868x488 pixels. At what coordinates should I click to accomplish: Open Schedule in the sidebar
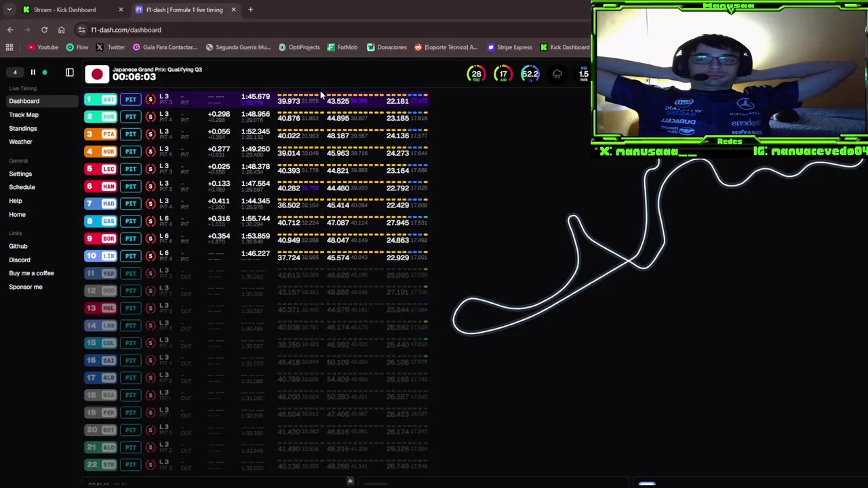[x=22, y=187]
